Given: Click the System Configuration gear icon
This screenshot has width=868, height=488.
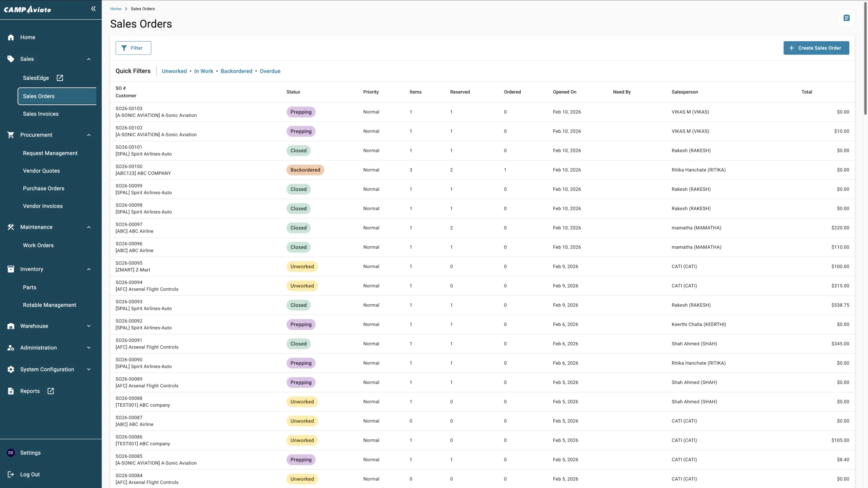Looking at the screenshot, I should pyautogui.click(x=11, y=369).
